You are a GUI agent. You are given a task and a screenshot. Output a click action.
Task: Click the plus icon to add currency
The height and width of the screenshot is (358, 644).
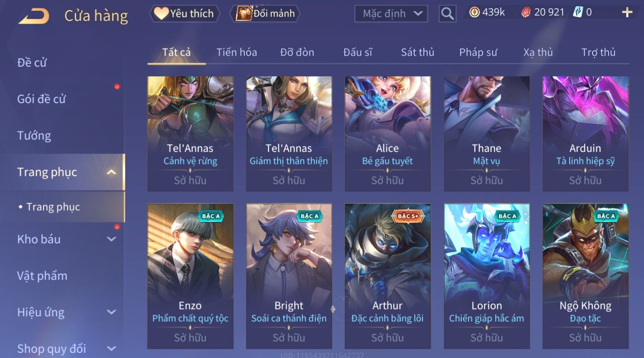(x=627, y=12)
